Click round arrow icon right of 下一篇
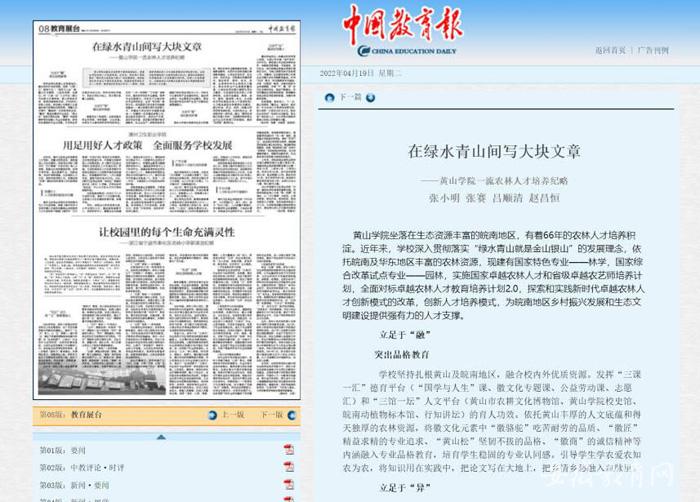 (371, 97)
